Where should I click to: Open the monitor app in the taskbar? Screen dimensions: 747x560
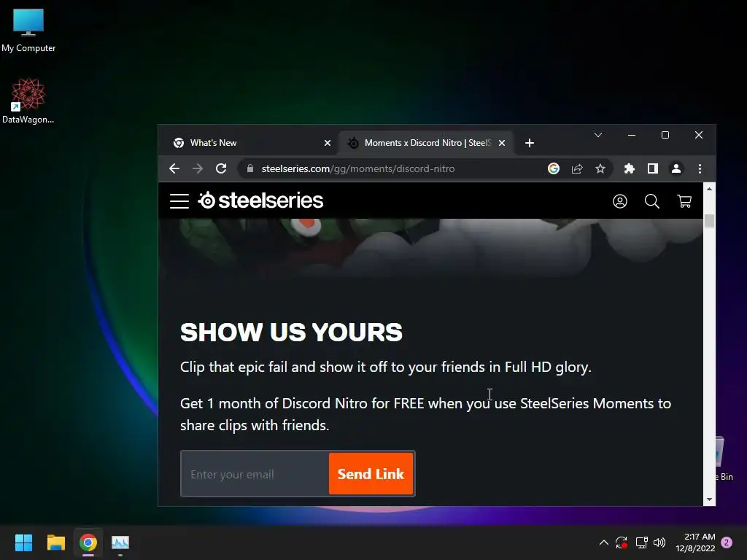(120, 542)
